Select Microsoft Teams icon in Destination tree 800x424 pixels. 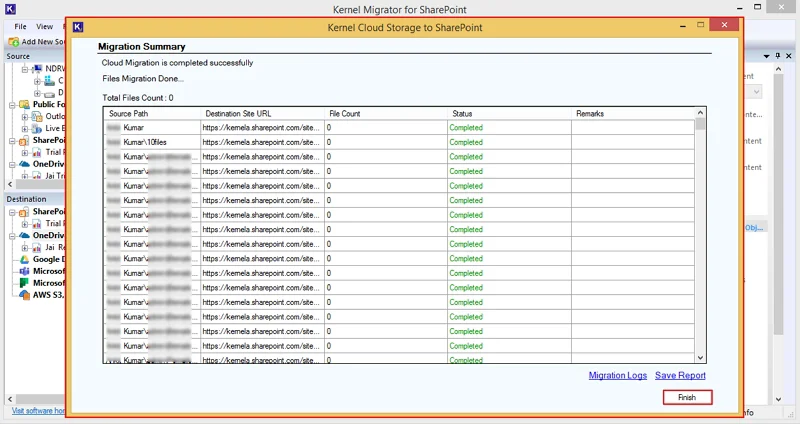pyautogui.click(x=24, y=271)
